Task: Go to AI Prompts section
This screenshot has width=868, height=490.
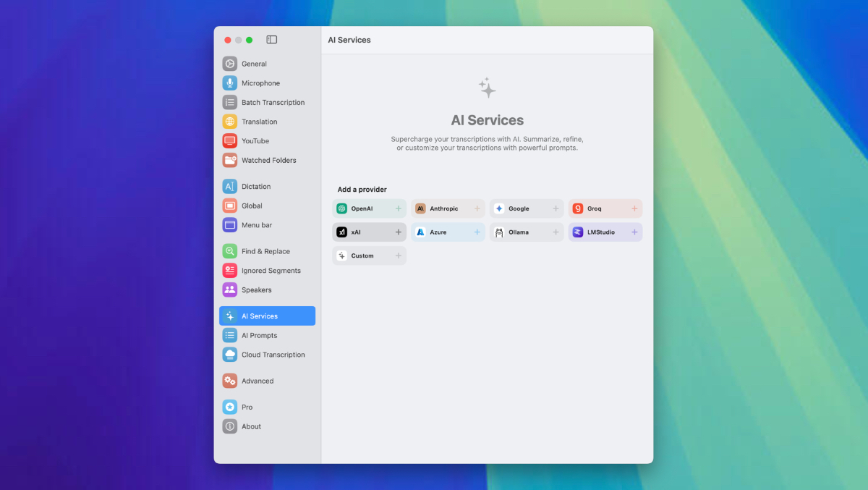Action: coord(259,336)
